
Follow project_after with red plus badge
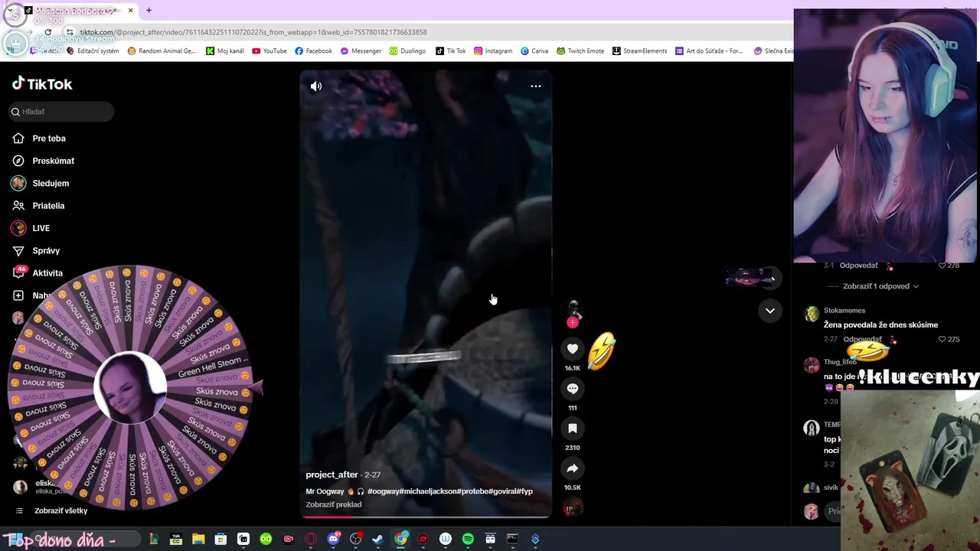click(x=572, y=323)
